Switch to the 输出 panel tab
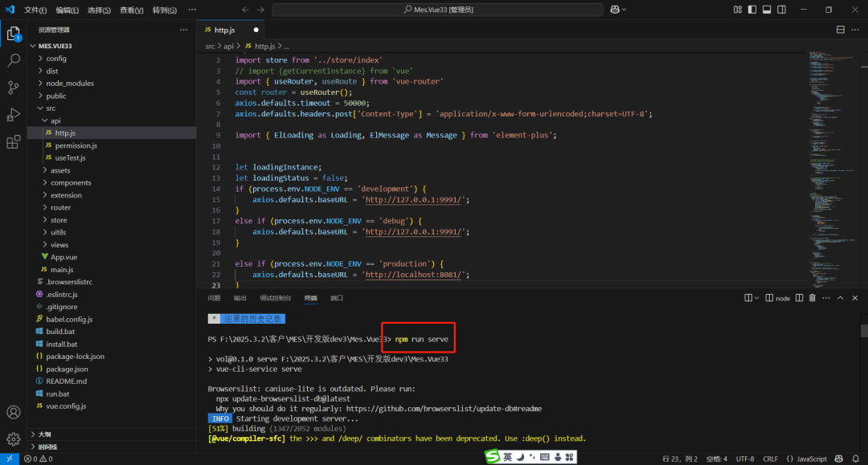This screenshot has width=868, height=465. (x=240, y=298)
